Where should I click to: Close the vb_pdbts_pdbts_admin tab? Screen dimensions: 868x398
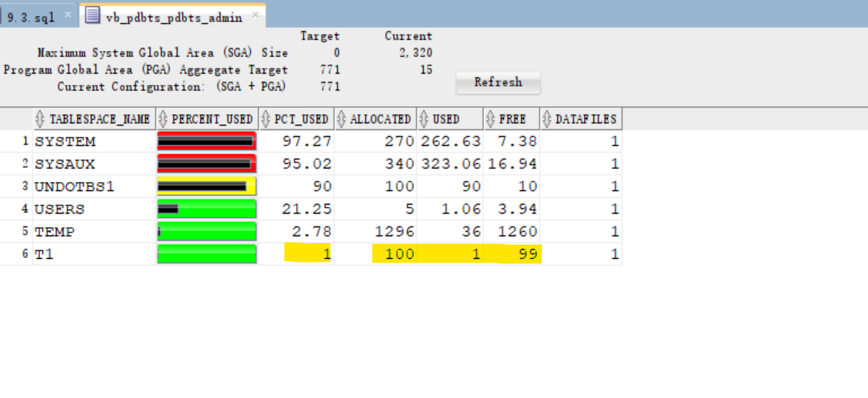coord(256,15)
